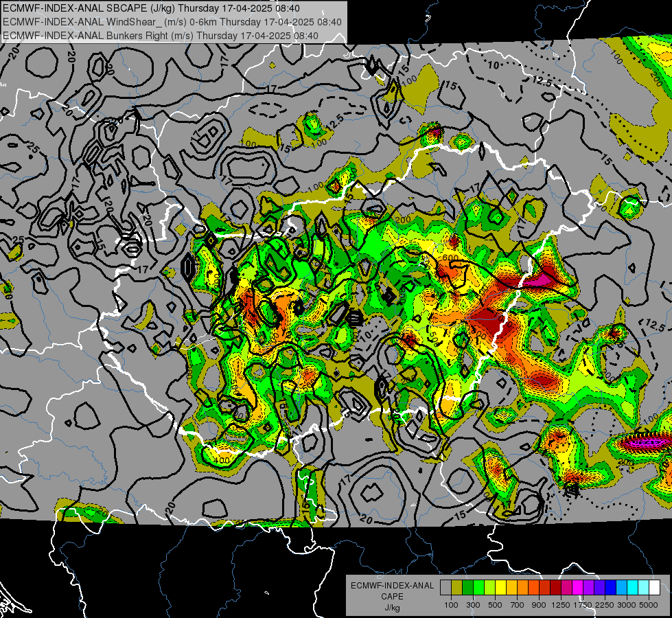Click the 1250 label under legend

[x=561, y=605]
